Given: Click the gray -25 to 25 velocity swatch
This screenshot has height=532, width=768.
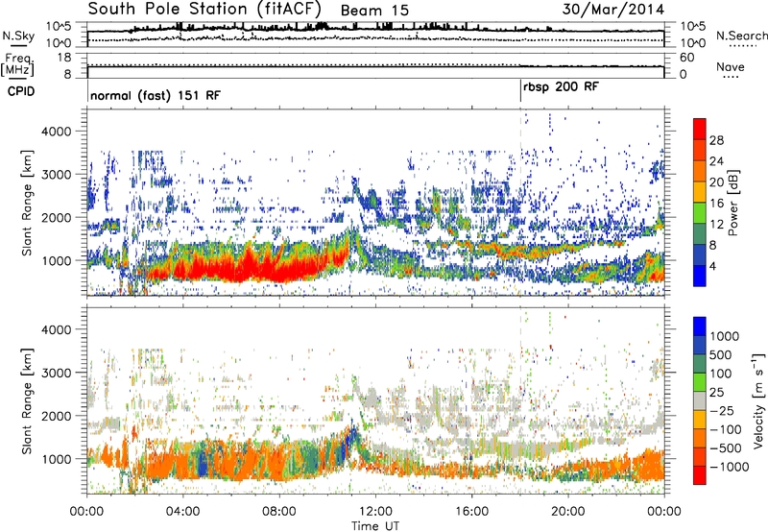Looking at the screenshot, I should 700,401.
